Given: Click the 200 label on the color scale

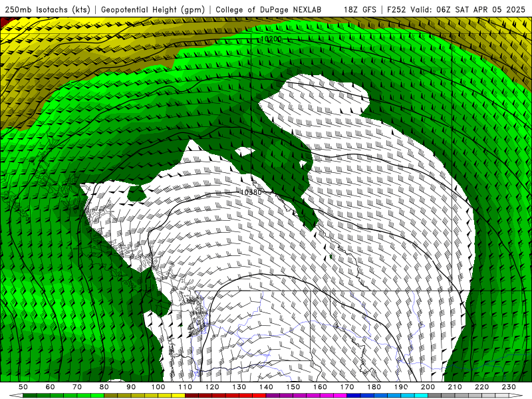Looking at the screenshot, I should click(428, 387).
